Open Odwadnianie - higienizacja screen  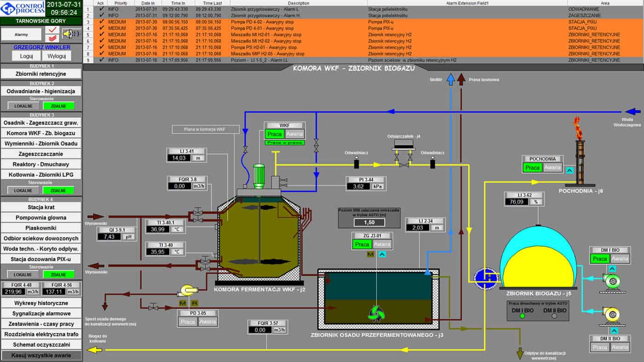click(41, 91)
